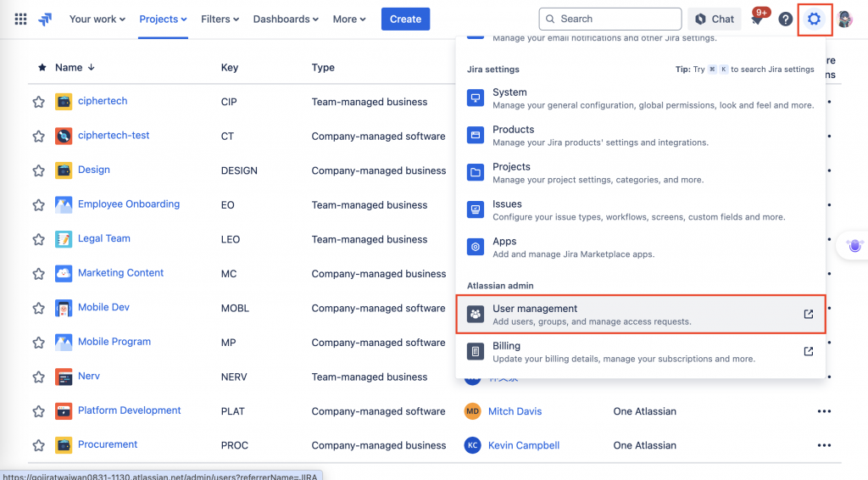This screenshot has width=868, height=480.
Task: Open Apps settings menu item
Action: (x=640, y=247)
